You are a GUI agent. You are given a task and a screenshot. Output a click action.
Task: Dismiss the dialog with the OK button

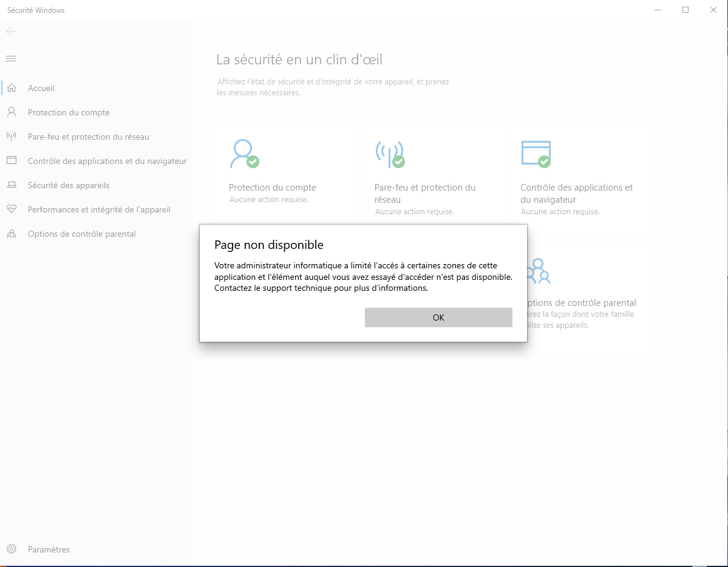pyautogui.click(x=438, y=317)
